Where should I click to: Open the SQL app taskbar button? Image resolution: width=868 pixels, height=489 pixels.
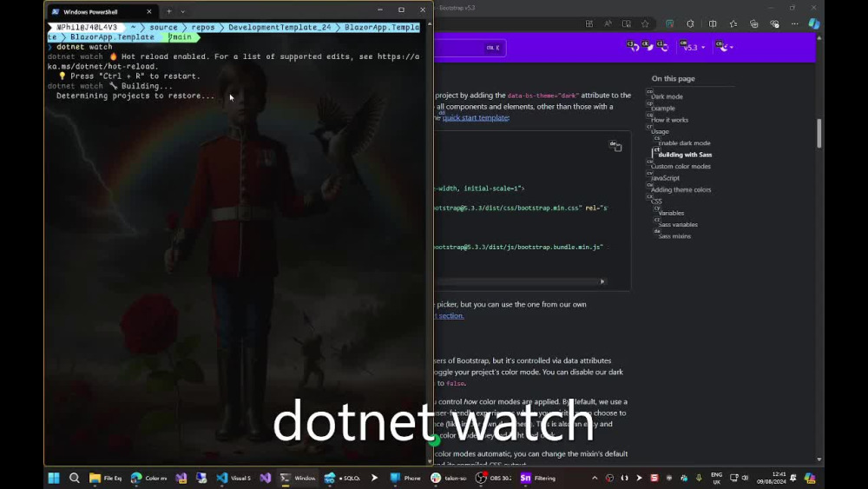[342, 478]
